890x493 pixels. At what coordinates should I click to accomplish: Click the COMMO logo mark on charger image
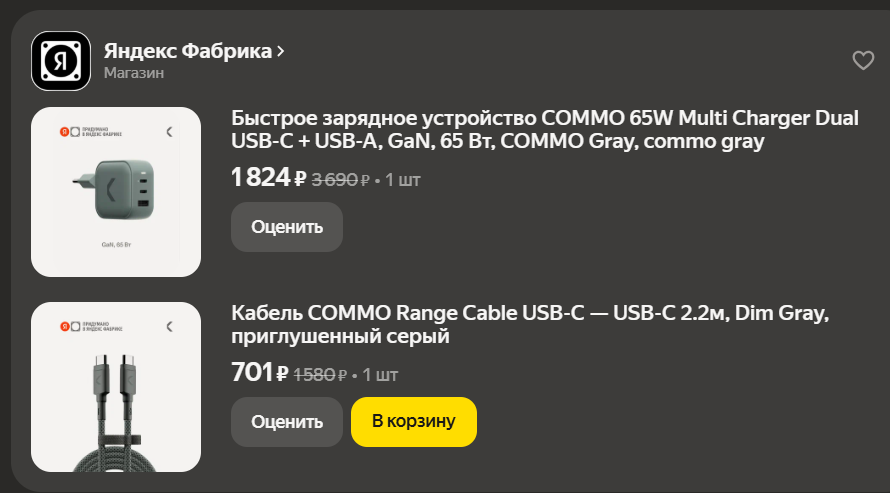click(169, 131)
